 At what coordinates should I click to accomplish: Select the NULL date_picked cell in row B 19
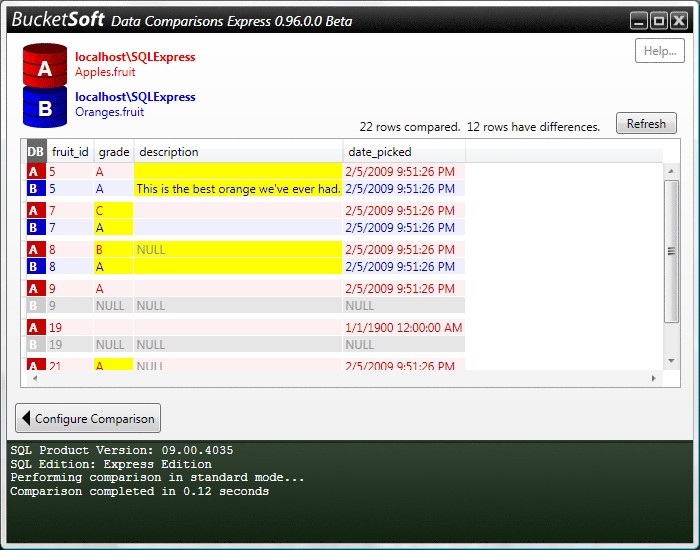tap(404, 344)
